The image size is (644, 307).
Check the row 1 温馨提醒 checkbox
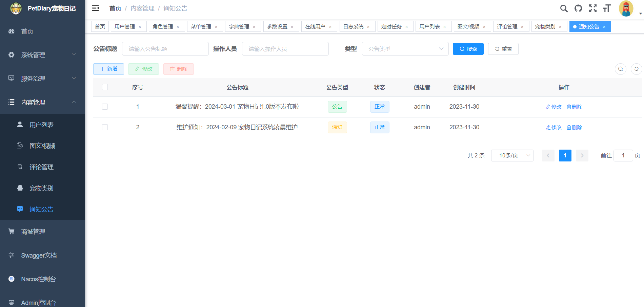[105, 107]
